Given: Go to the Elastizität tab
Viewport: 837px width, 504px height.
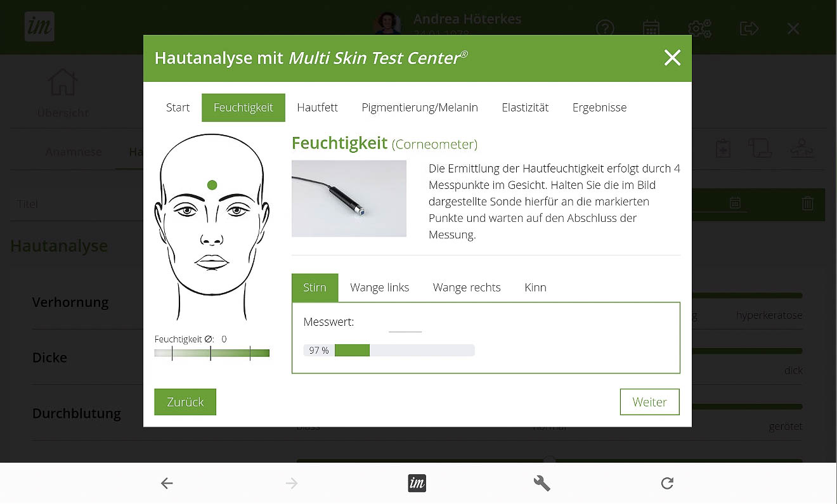Looking at the screenshot, I should click(x=525, y=108).
